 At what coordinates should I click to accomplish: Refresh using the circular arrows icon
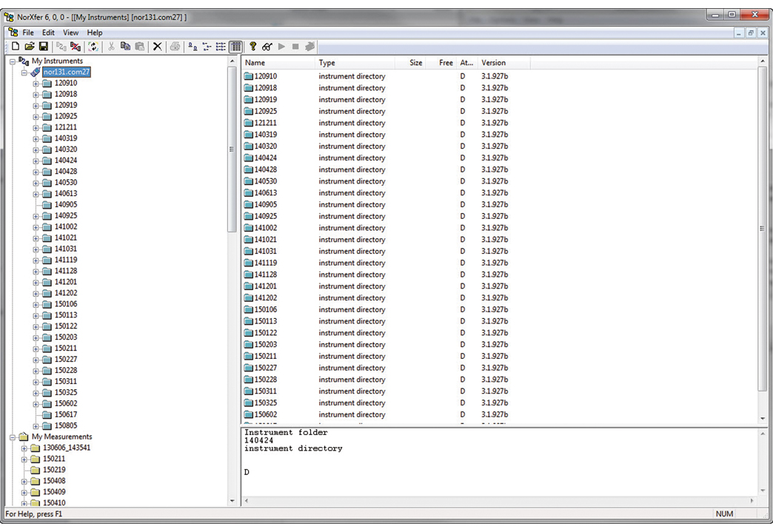point(93,47)
